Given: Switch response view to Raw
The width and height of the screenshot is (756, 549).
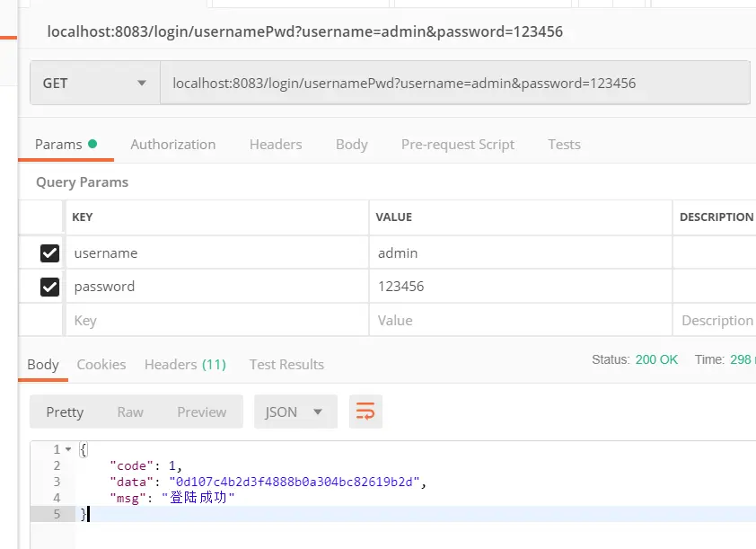Looking at the screenshot, I should [130, 412].
